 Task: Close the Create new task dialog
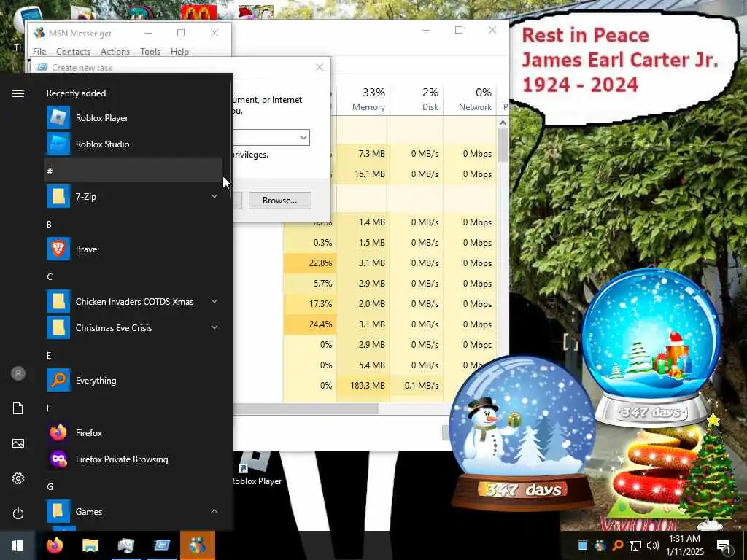[320, 67]
